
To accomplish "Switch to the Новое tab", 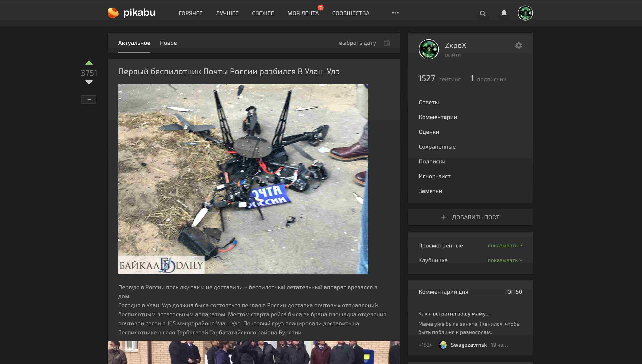I will pos(168,43).
